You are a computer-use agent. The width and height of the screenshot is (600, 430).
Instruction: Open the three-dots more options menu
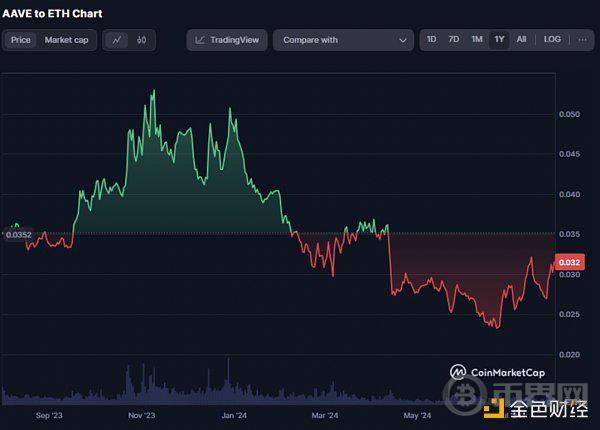582,40
